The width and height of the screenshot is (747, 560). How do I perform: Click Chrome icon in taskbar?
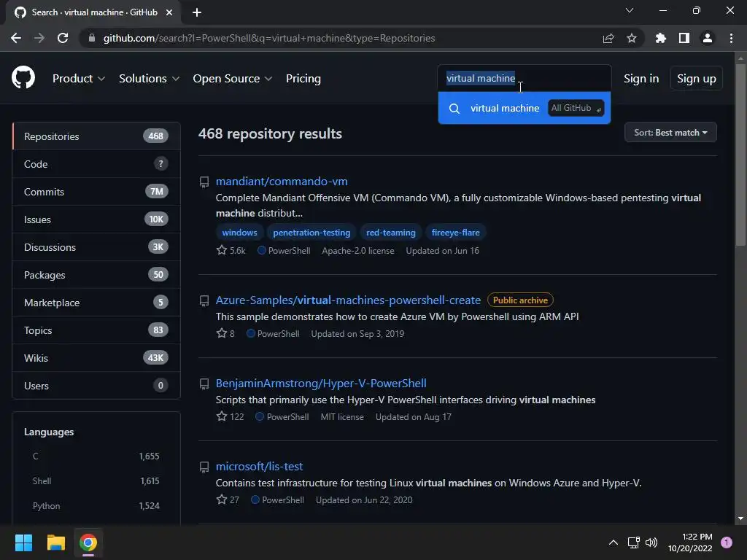pos(88,542)
